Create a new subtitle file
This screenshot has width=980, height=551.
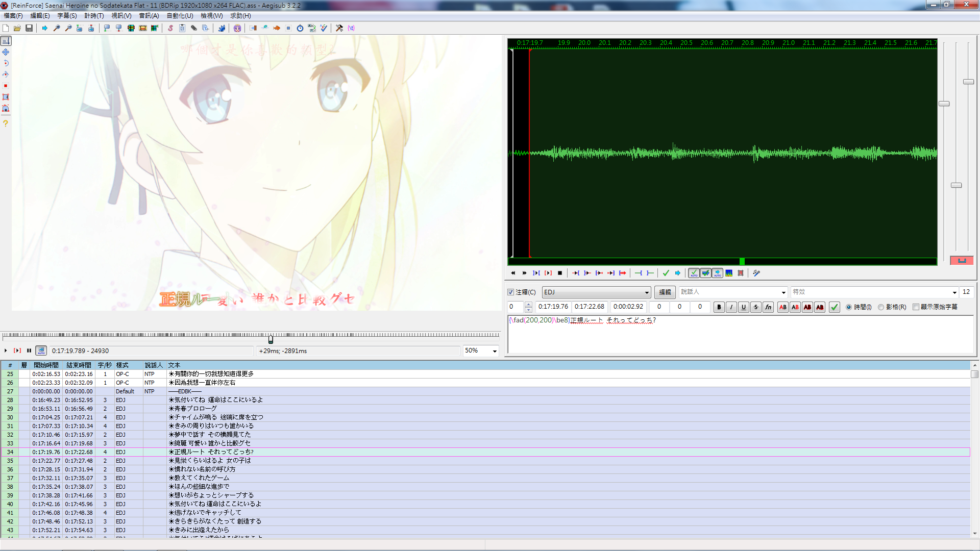[x=6, y=28]
